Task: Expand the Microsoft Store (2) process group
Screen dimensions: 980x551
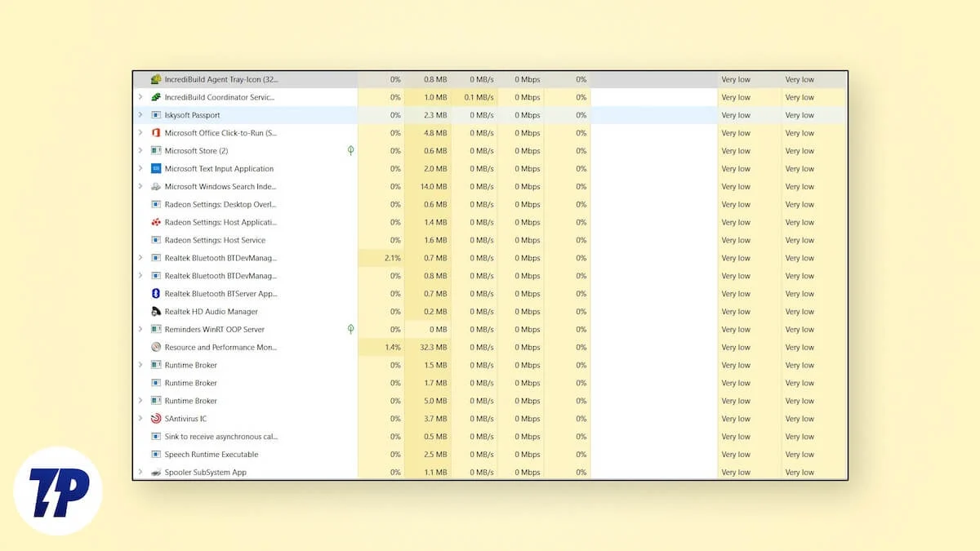Action: (140, 151)
